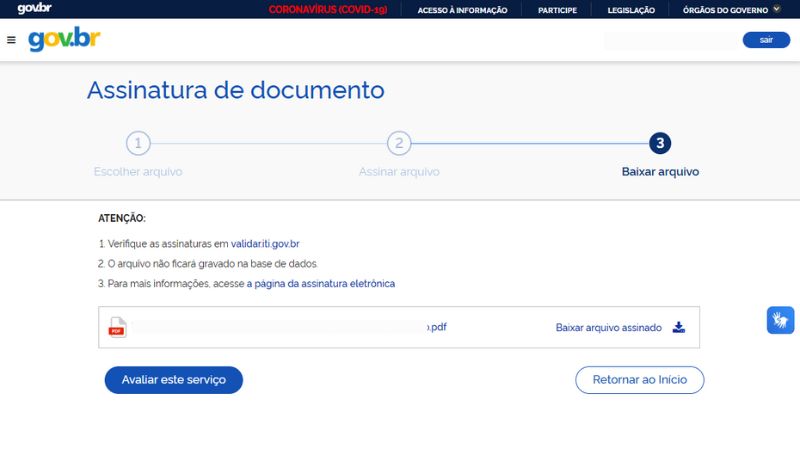
Task: Click the Assinatura de documento heading
Action: (x=236, y=90)
